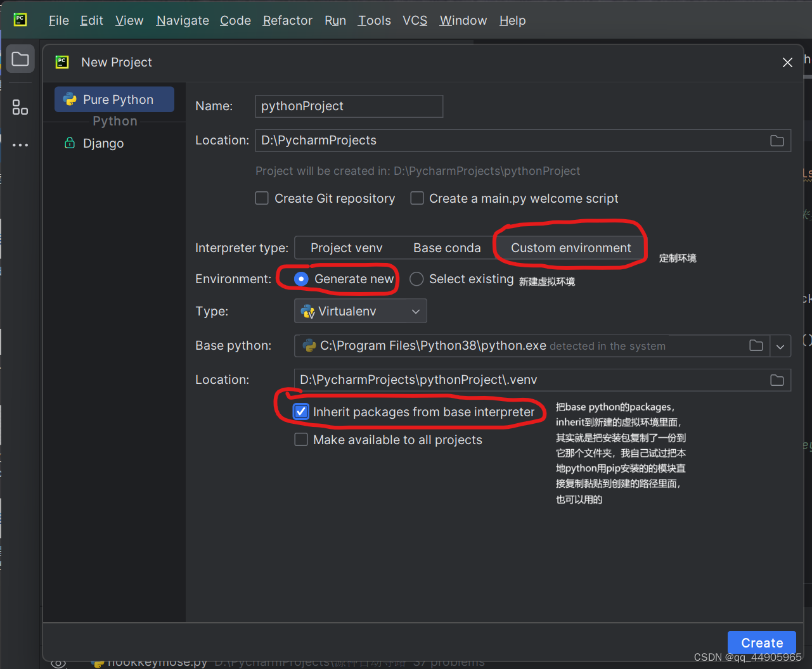Viewport: 812px width, 669px height.
Task: Uncheck Inherit packages from base interpreter
Action: coord(301,411)
